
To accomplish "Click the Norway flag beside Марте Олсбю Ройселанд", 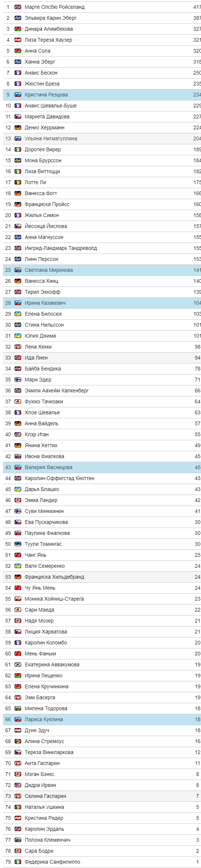I will tap(18, 7).
